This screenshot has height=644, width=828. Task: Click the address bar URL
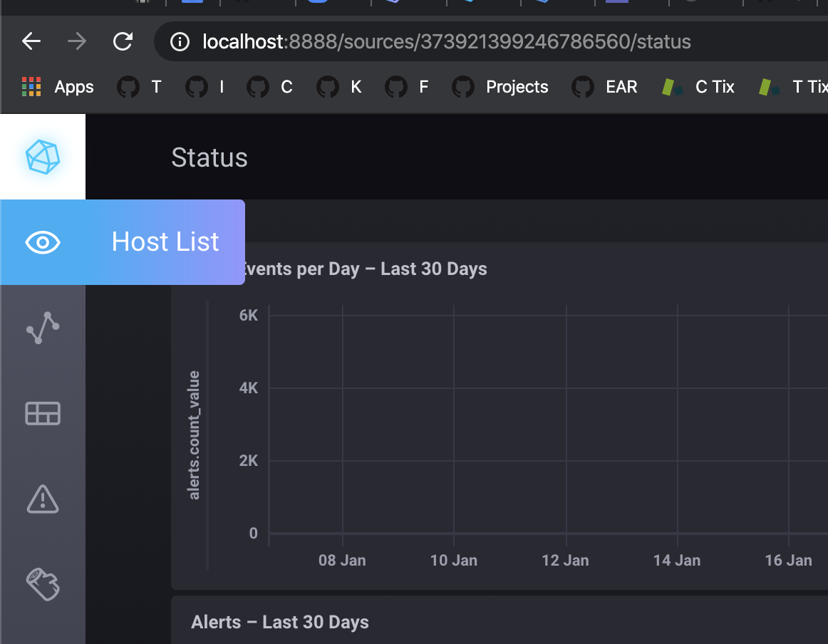point(445,41)
